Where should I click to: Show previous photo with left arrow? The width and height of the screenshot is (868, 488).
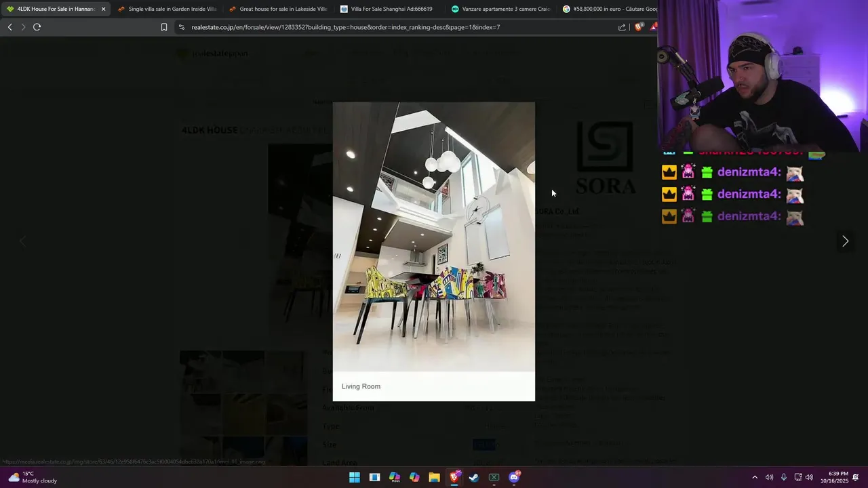click(22, 241)
